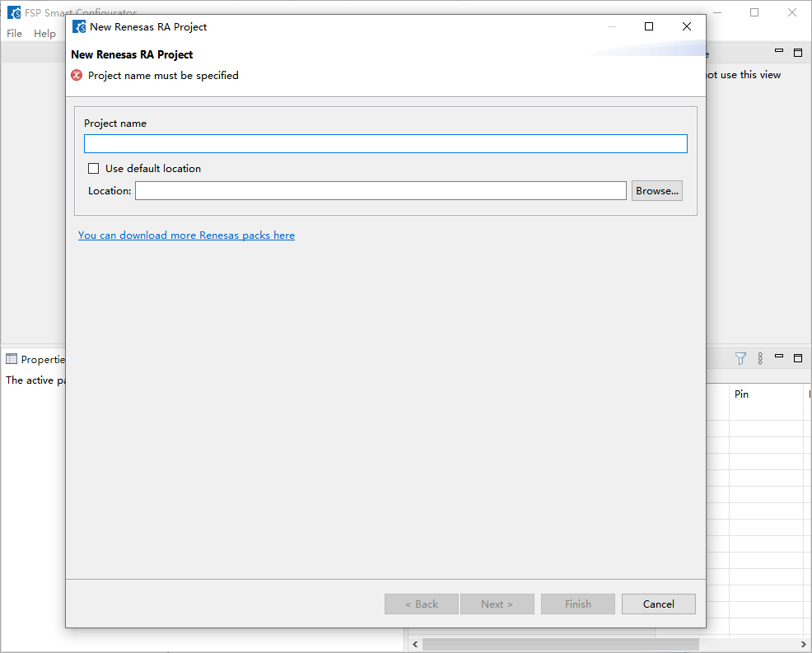Maximize the FSP Smart Configurator main window
Screen dimensions: 812x653
pyautogui.click(x=754, y=12)
